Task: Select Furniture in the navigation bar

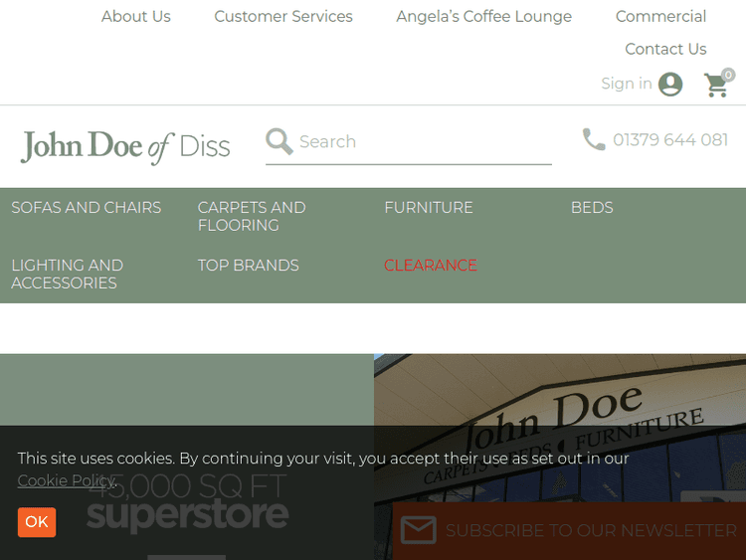Action: [429, 207]
